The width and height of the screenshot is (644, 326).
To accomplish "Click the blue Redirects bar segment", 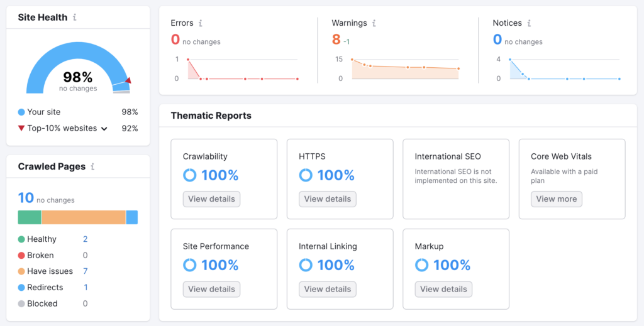I will point(132,217).
